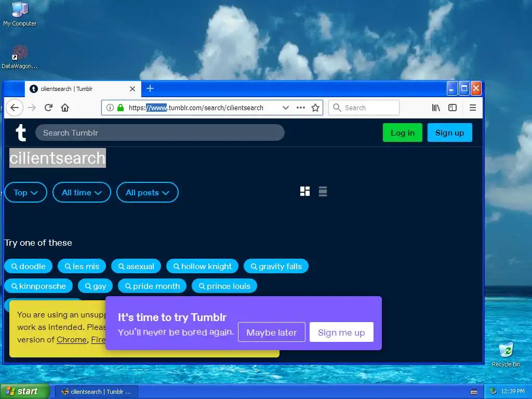The width and height of the screenshot is (532, 399).
Task: Close the cilientsearch Tumblr tab
Action: tap(132, 89)
